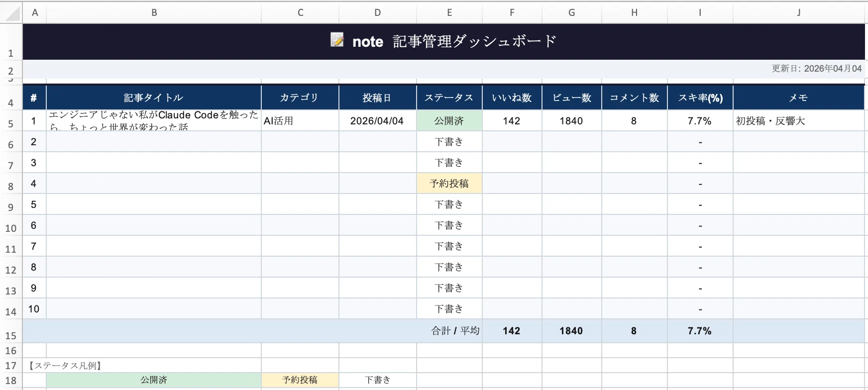The width and height of the screenshot is (868, 390).
Task: Select the メモ header cell
Action: (799, 97)
